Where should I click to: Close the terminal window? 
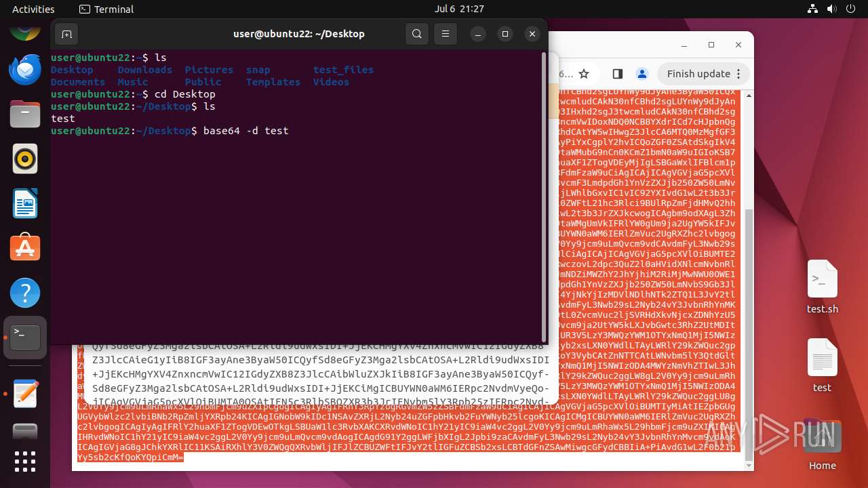pyautogui.click(x=532, y=34)
